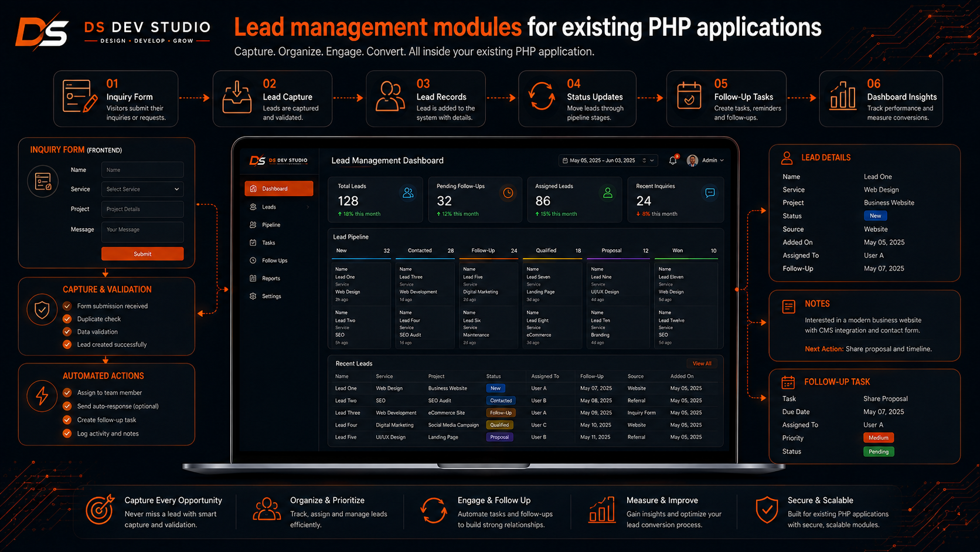980x552 pixels.
Task: Click the Admin user avatar
Action: pos(692,160)
